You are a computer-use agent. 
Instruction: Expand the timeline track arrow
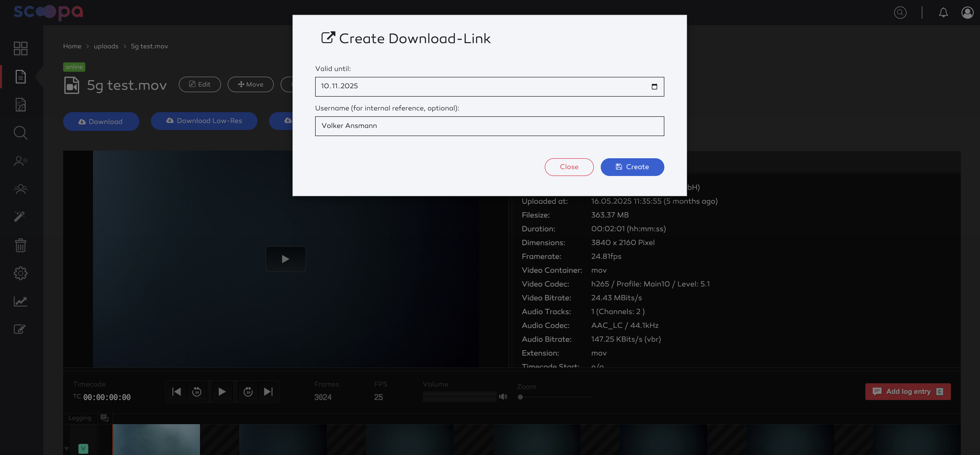tap(67, 449)
